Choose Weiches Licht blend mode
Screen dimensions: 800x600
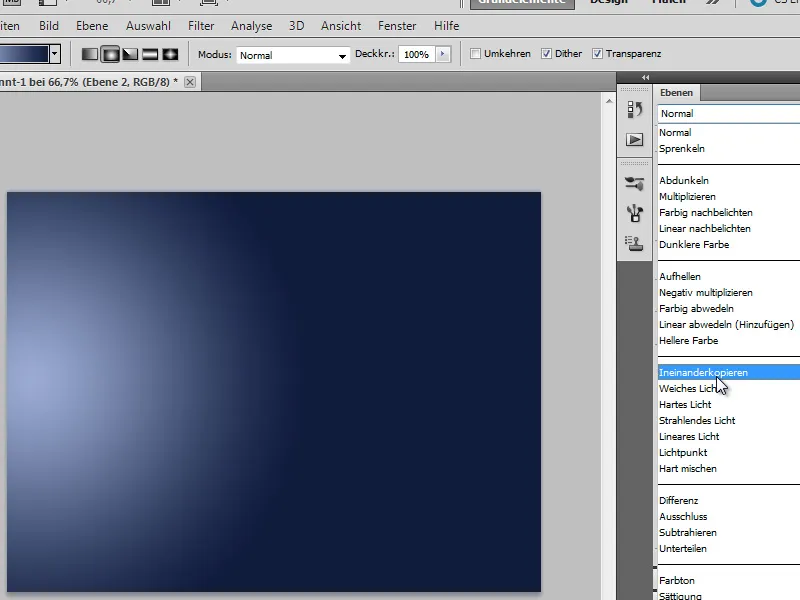click(x=729, y=388)
